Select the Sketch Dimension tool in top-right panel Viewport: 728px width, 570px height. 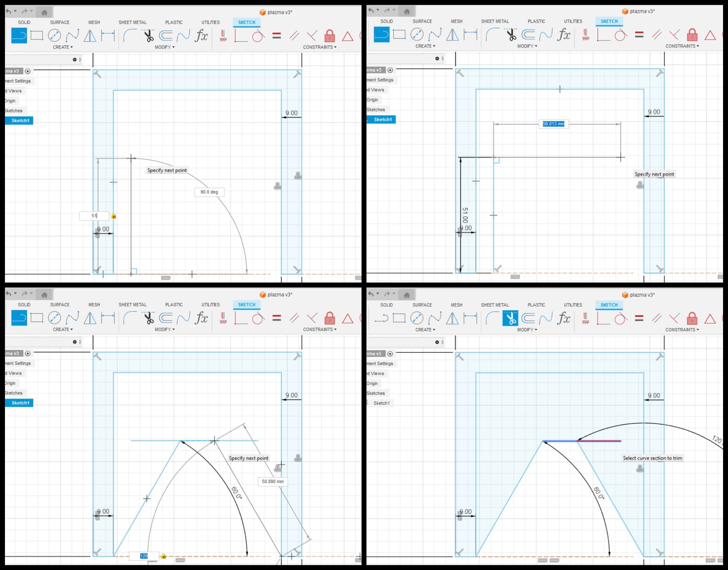coord(470,34)
